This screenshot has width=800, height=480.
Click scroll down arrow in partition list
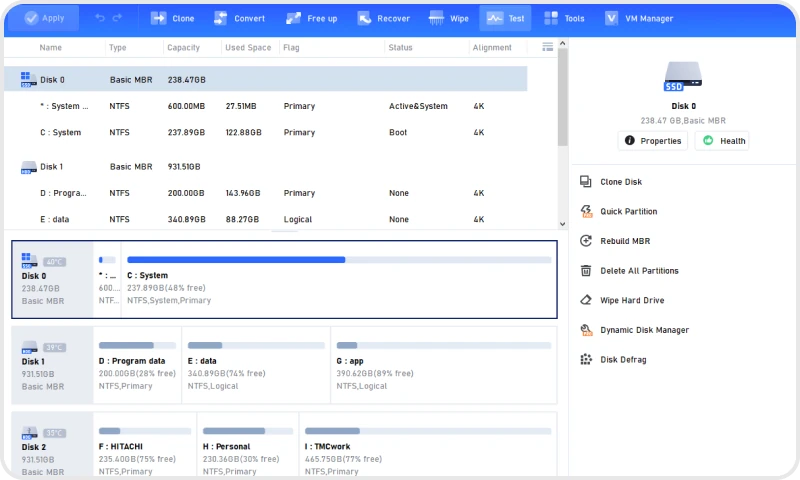562,224
